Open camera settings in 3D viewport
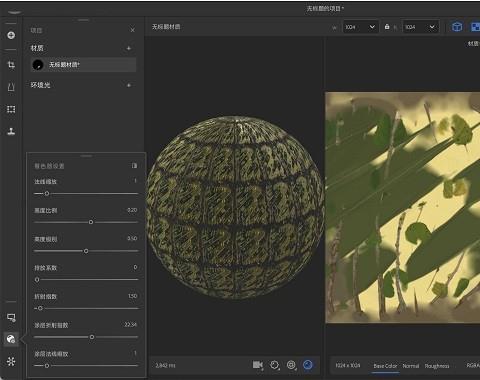Image resolution: width=480 pixels, height=380 pixels. [x=258, y=365]
